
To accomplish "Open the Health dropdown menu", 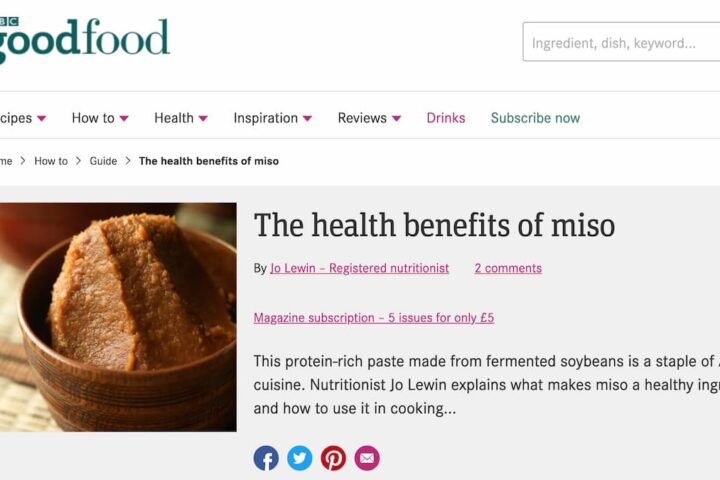I will [181, 118].
